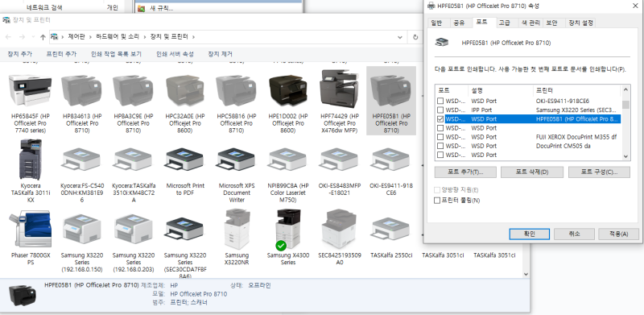This screenshot has height=315, width=644.
Task: Select the HP8A3C9E OfficeJet Pro 8710 printer
Action: point(133,91)
